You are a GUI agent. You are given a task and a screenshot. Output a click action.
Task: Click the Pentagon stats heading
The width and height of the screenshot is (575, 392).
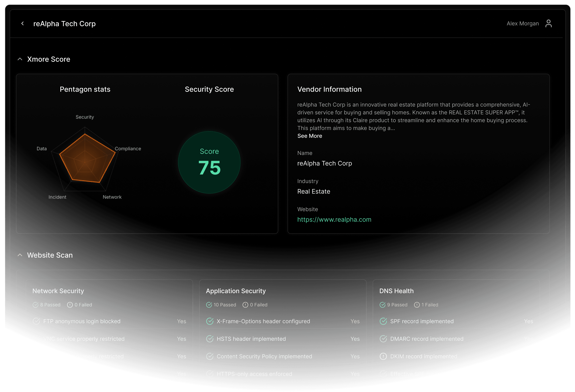click(x=85, y=89)
